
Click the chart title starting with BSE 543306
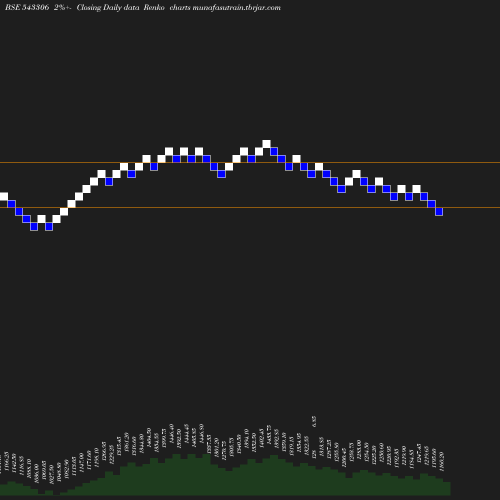pyautogui.click(x=143, y=7)
